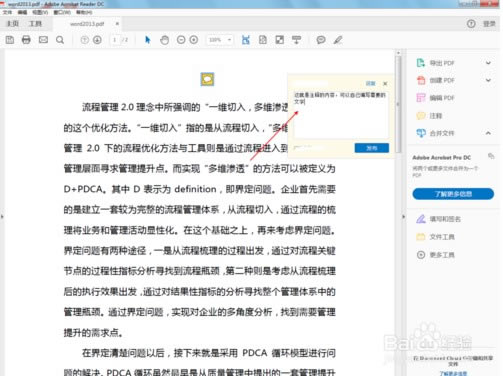Click the print icon in toolbar
This screenshot has height=376, width=503.
26,40
